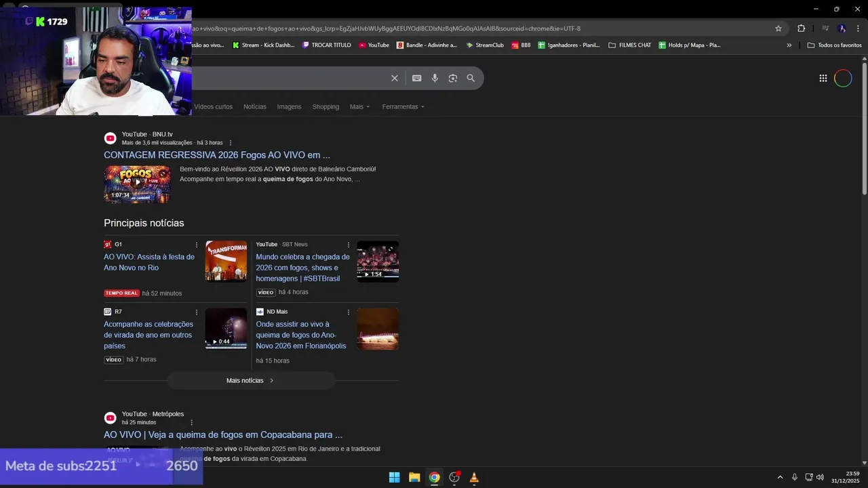Open the taskbar clock showing 23:59
Image resolution: width=868 pixels, height=488 pixels.
tap(845, 477)
